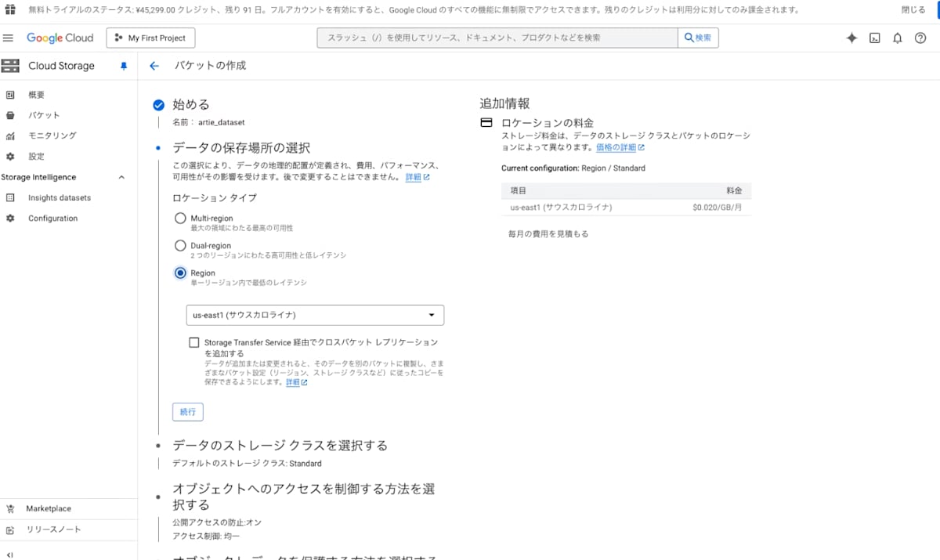Select the Dual-region radio button

(x=181, y=246)
